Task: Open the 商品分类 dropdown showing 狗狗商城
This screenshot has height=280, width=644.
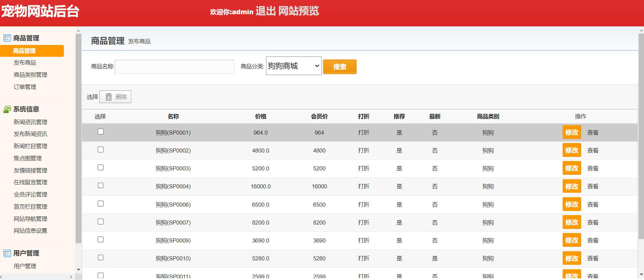Action: point(294,66)
